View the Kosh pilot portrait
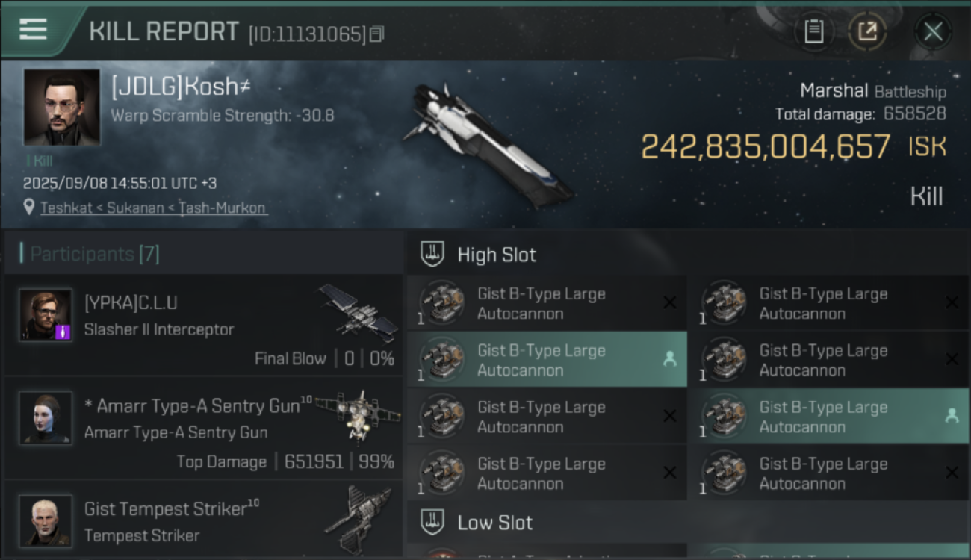 [x=61, y=108]
